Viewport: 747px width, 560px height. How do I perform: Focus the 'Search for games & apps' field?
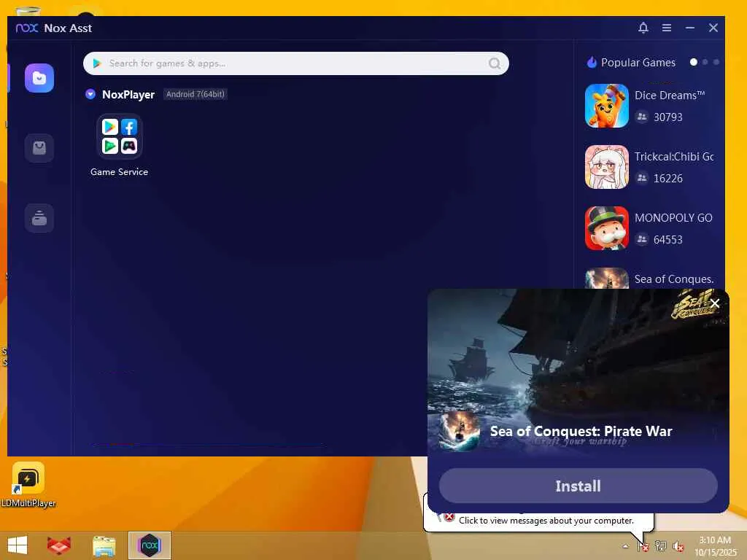pyautogui.click(x=296, y=63)
